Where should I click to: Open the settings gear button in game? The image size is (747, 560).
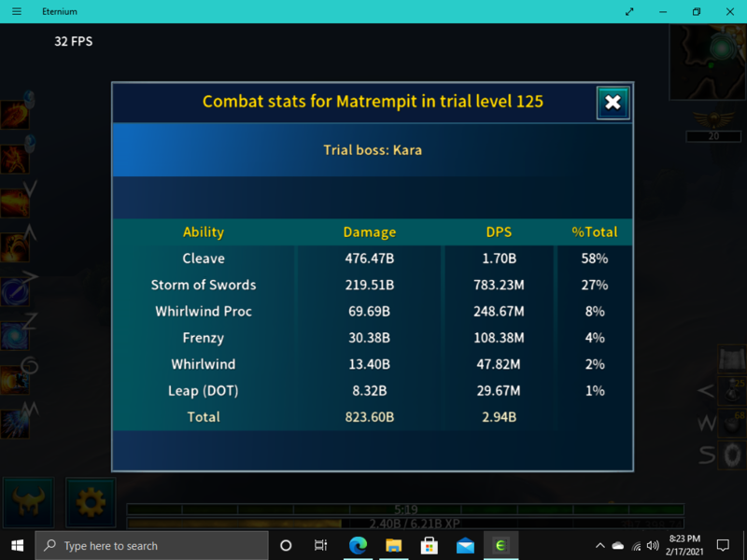pos(91,503)
